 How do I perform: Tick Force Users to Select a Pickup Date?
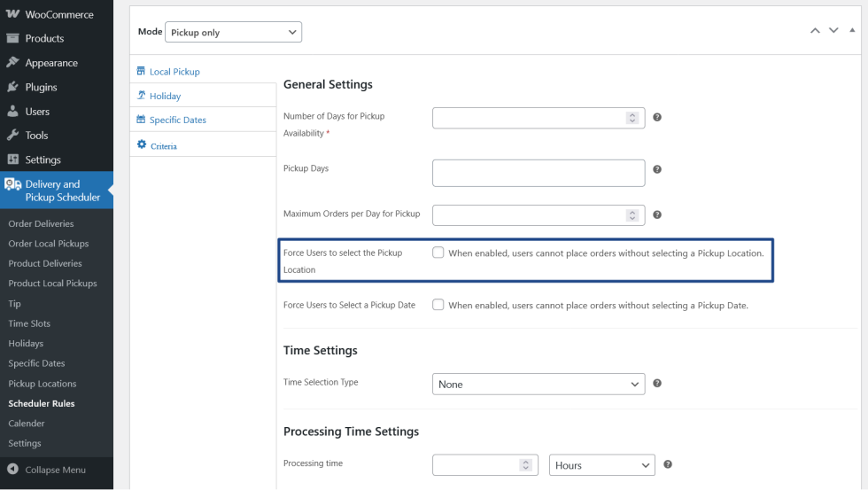[x=438, y=305]
